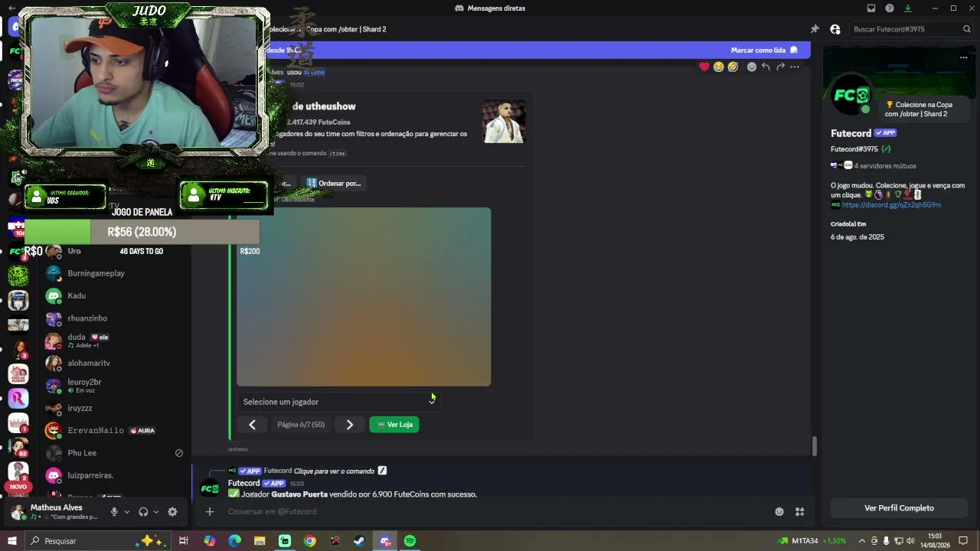Open the apps launcher in chat bar
The image size is (980, 551).
click(799, 512)
